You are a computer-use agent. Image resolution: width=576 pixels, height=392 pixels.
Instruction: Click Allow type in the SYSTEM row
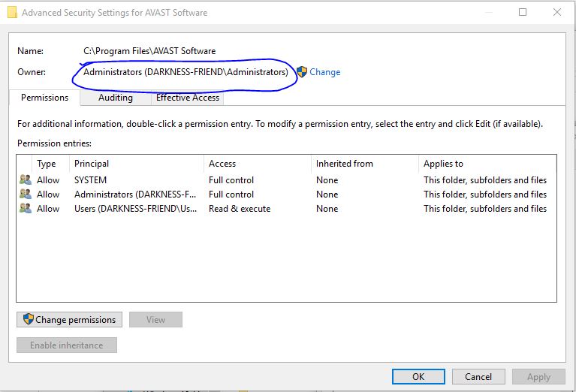tap(48, 180)
